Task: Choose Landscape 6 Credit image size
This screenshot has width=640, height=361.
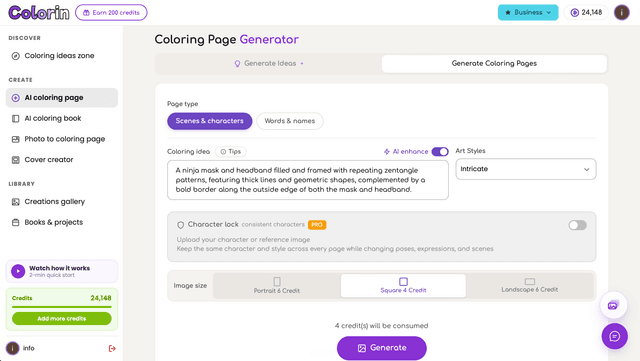Action: (529, 285)
